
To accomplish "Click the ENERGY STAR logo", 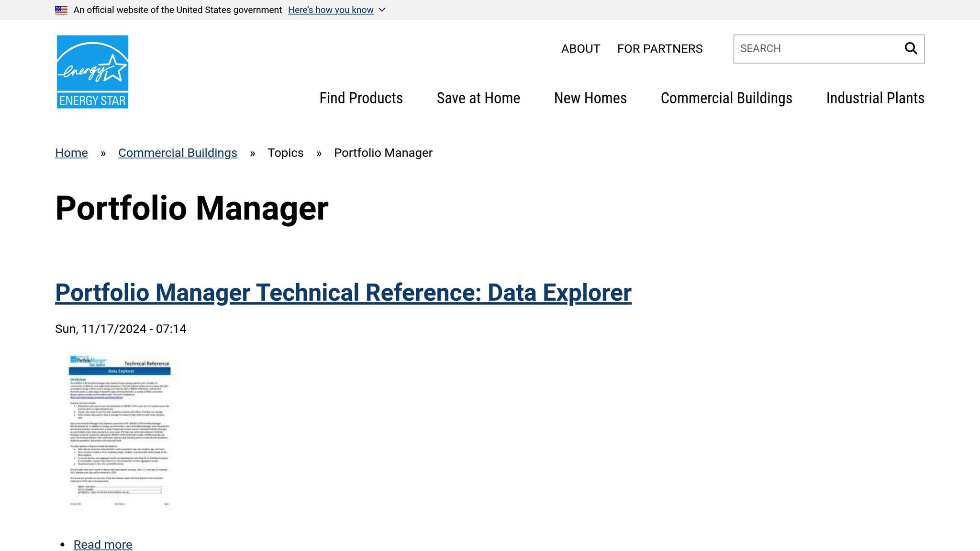I will coord(92,72).
